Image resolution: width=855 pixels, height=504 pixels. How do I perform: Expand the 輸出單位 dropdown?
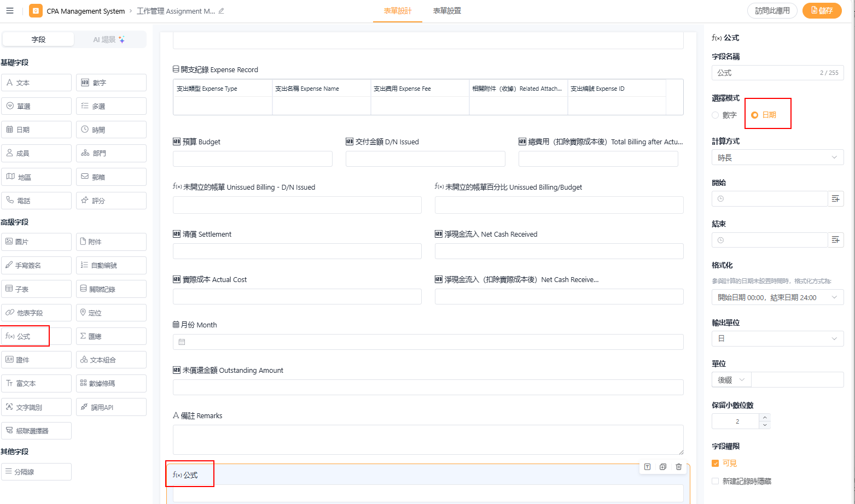click(x=777, y=339)
